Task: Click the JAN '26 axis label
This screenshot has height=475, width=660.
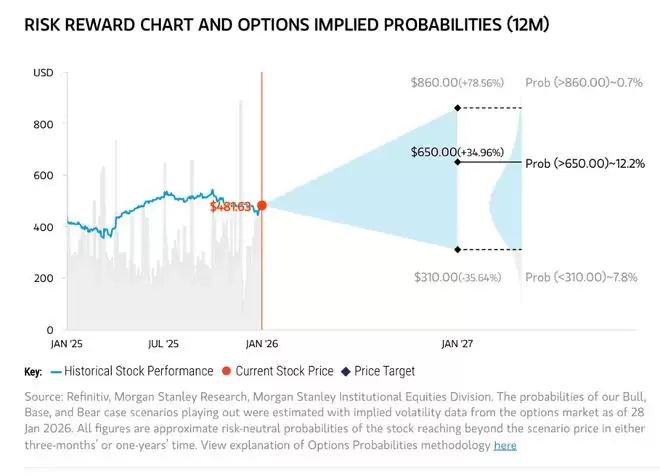Action: click(x=261, y=342)
